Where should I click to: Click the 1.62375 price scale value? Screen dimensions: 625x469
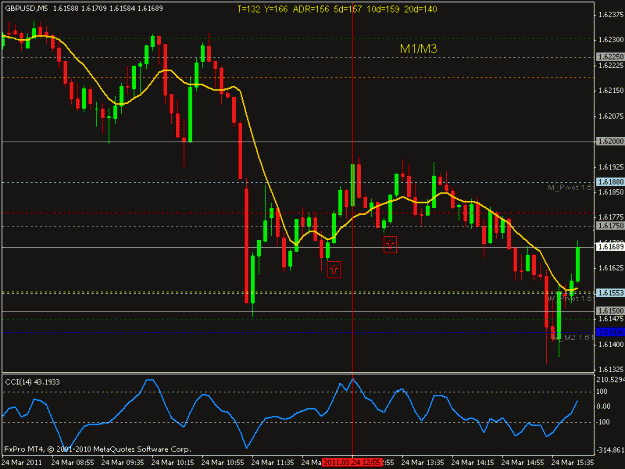tap(611, 15)
